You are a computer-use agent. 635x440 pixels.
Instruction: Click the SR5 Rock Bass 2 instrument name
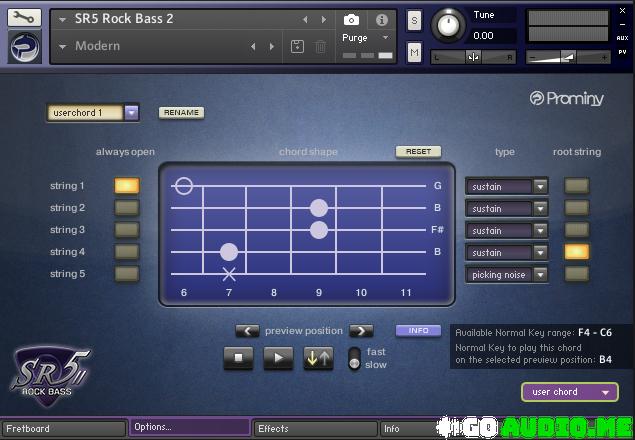124,19
